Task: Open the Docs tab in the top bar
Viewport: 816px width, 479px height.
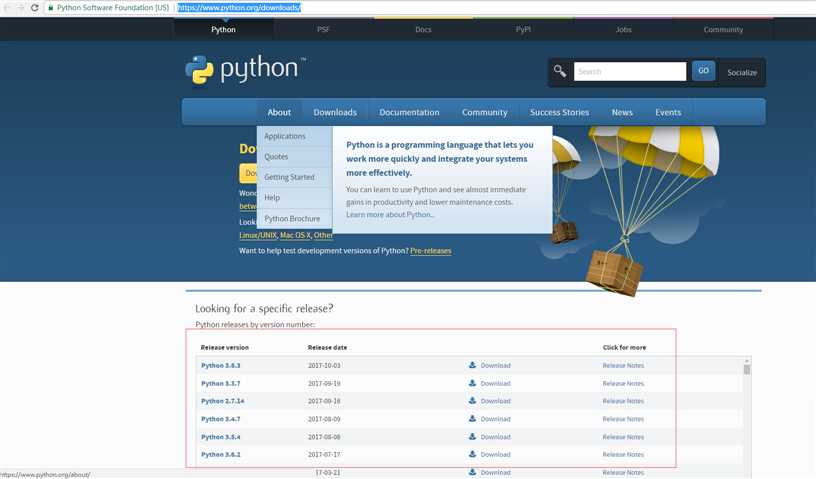Action: pos(423,30)
